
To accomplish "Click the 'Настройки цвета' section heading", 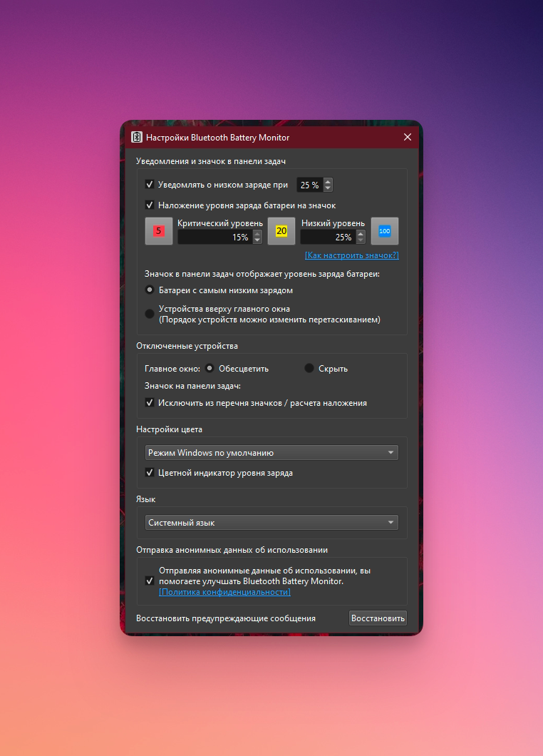I will (169, 429).
